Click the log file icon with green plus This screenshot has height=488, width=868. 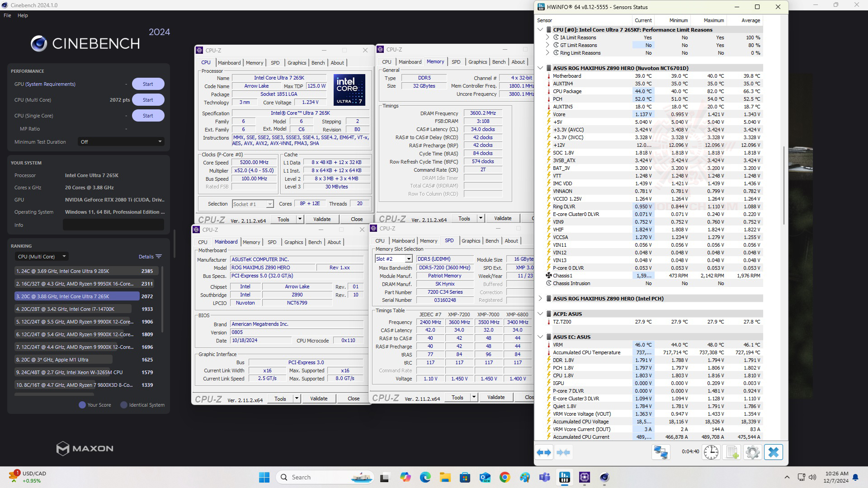click(732, 452)
